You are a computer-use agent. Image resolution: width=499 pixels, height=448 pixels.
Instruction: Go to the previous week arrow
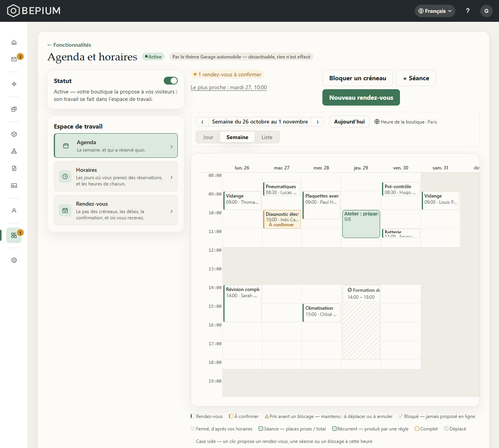[x=202, y=122]
